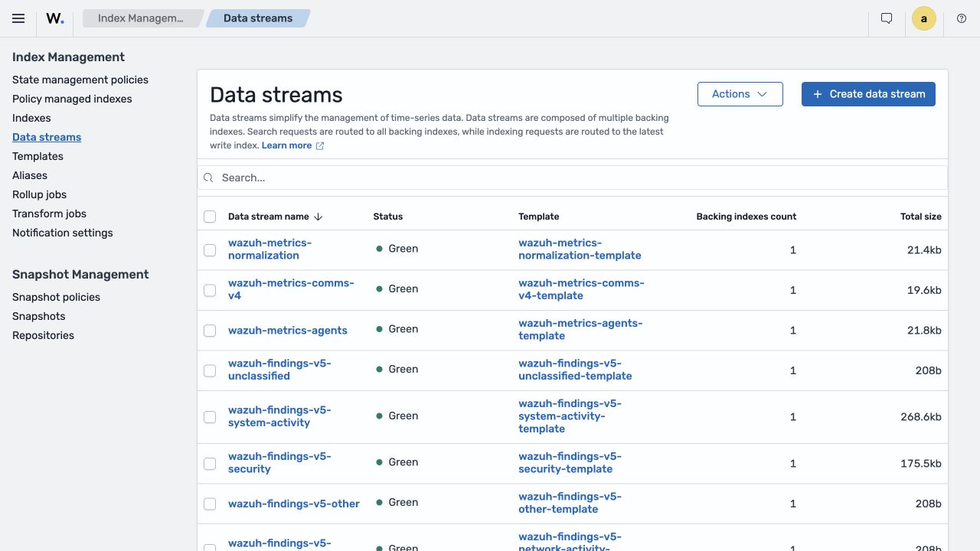The width and height of the screenshot is (980, 551).
Task: Click the sort arrow on Data stream name
Action: 318,217
